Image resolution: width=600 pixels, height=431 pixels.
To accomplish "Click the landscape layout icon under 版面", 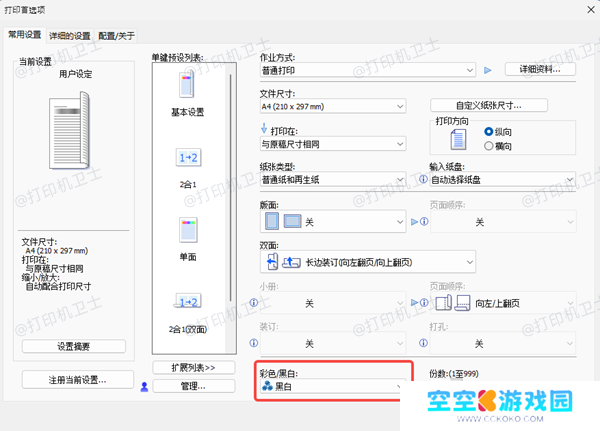I will [x=292, y=221].
